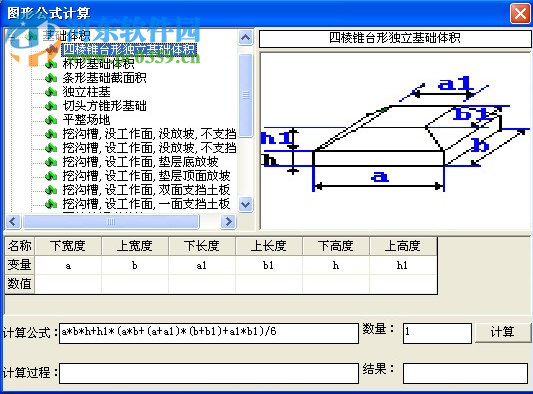Click the variable cell 'h1'

point(403,265)
